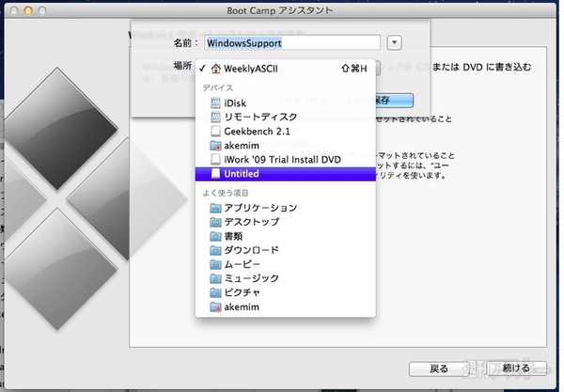
Task: Choose デスクトップ as destination
Action: point(286,222)
